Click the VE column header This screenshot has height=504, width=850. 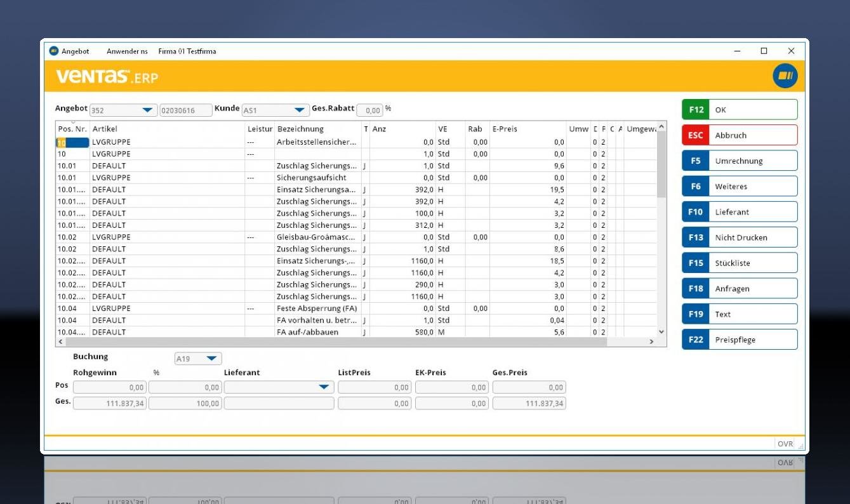(x=451, y=129)
